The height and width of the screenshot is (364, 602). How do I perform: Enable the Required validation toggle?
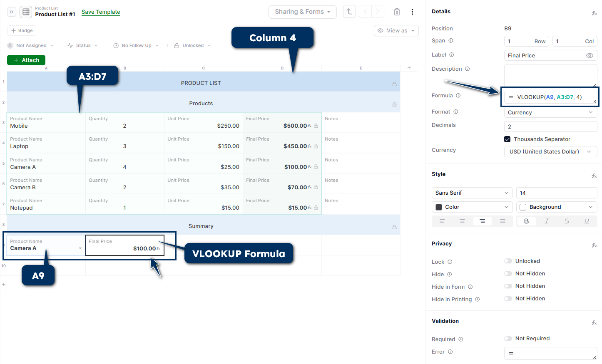point(508,339)
